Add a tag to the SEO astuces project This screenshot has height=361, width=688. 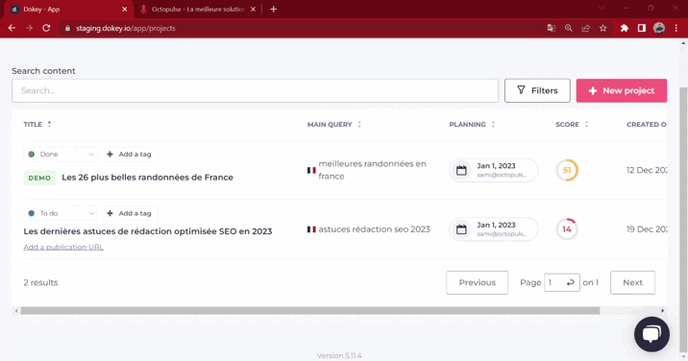(129, 213)
